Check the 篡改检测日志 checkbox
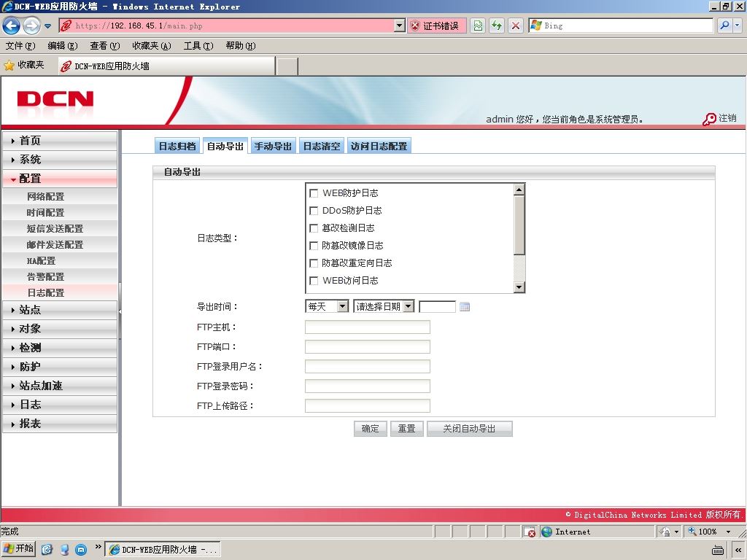747x560 pixels. tap(314, 228)
